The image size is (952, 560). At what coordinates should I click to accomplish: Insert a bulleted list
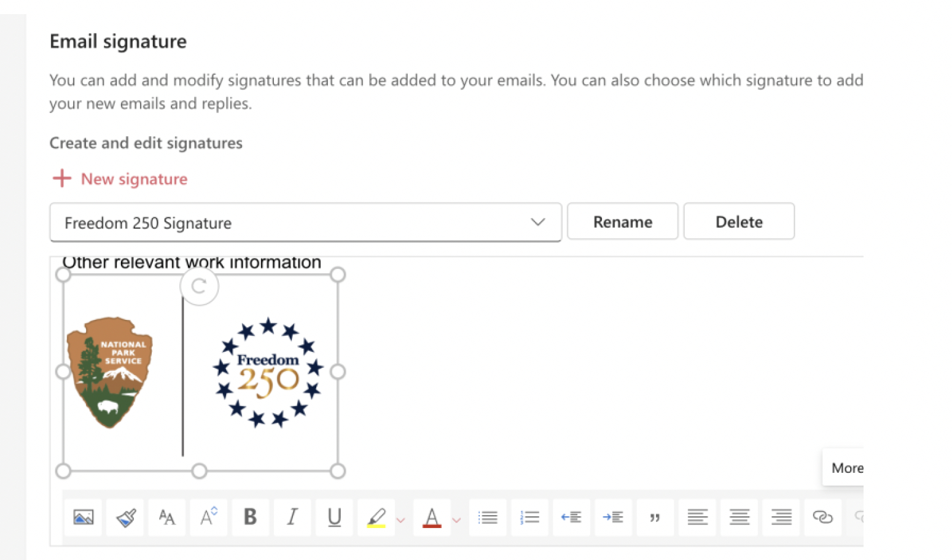[x=488, y=518]
